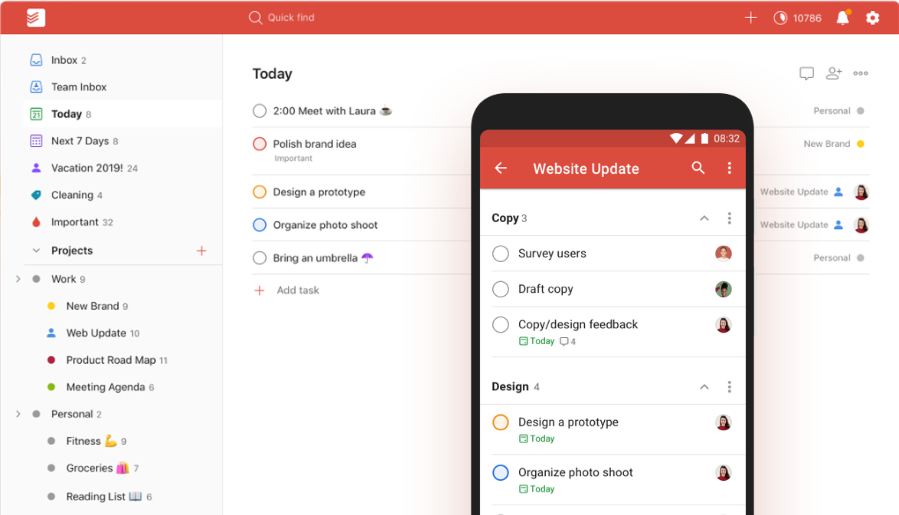This screenshot has width=899, height=515.
Task: Select the Today view in sidebar
Action: click(x=123, y=114)
